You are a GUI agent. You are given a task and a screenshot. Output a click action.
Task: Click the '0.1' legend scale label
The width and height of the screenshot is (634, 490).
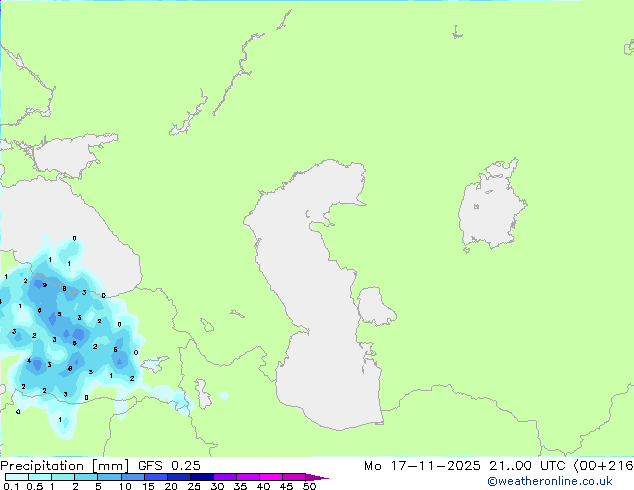coord(11,486)
